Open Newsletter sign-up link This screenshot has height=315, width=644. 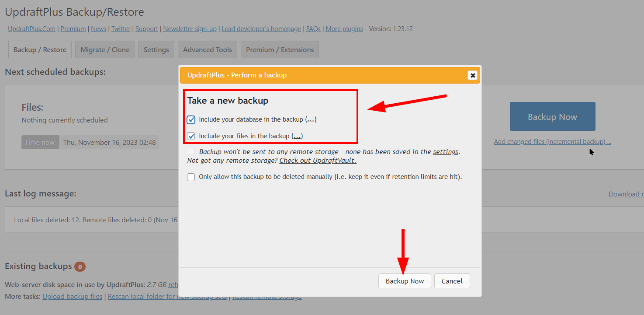click(x=190, y=29)
